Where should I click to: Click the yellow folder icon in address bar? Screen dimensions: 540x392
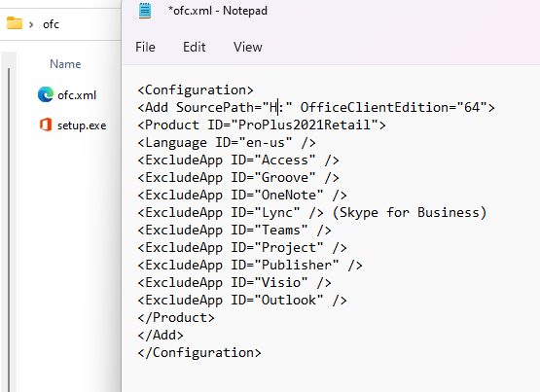click(15, 23)
